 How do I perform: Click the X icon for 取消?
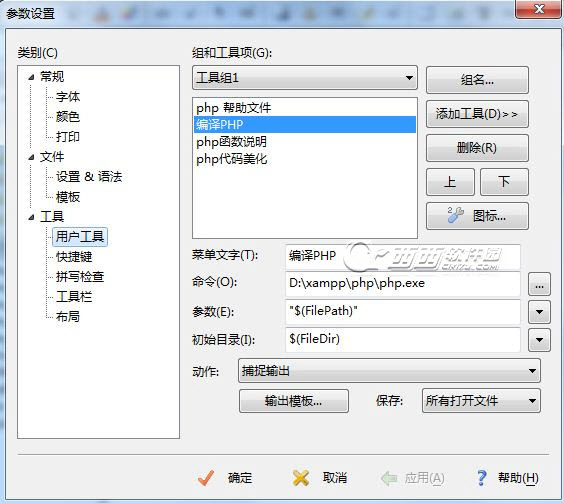coord(301,478)
